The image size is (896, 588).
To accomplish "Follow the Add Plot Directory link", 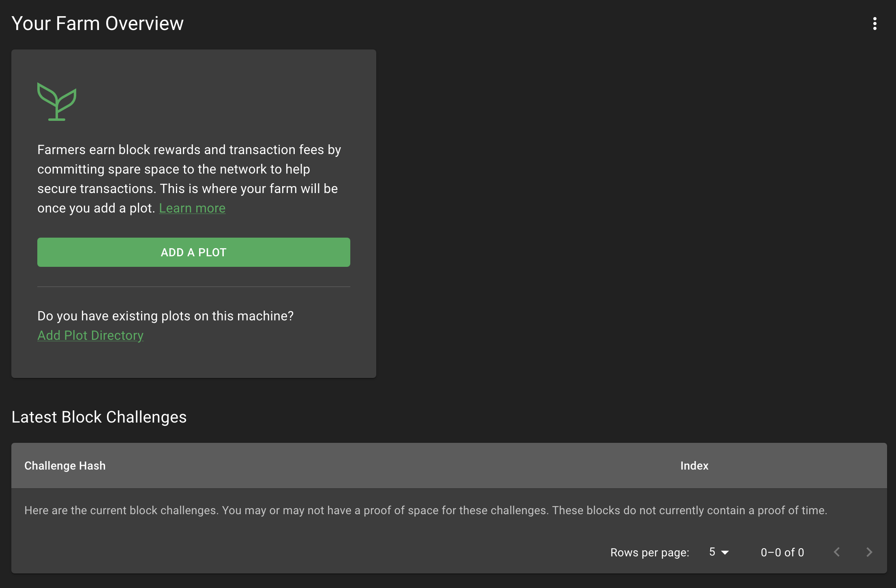I will tap(90, 335).
